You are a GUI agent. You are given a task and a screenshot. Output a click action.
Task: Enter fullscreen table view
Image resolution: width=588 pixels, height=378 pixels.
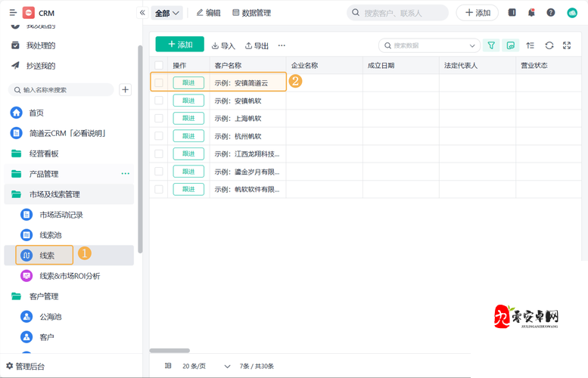tap(567, 45)
